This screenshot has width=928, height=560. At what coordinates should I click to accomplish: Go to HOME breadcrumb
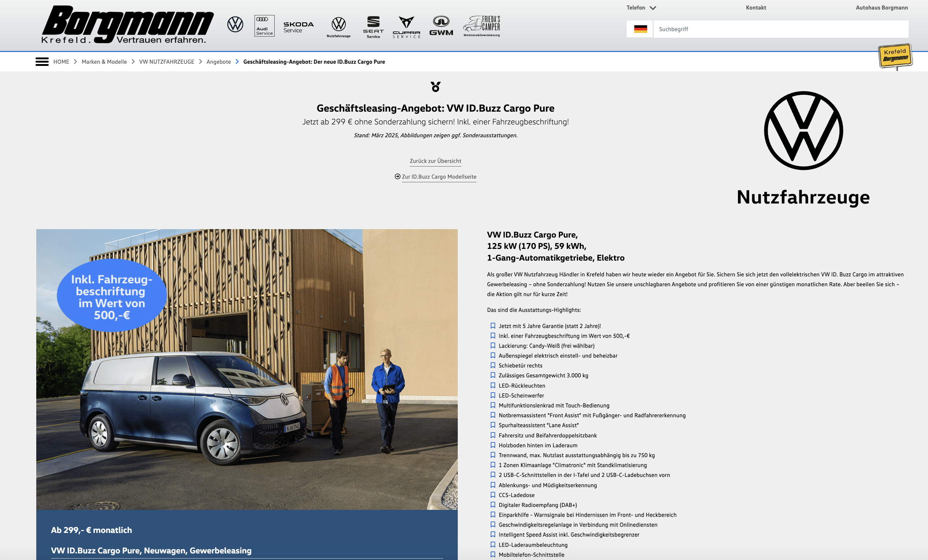[x=62, y=62]
